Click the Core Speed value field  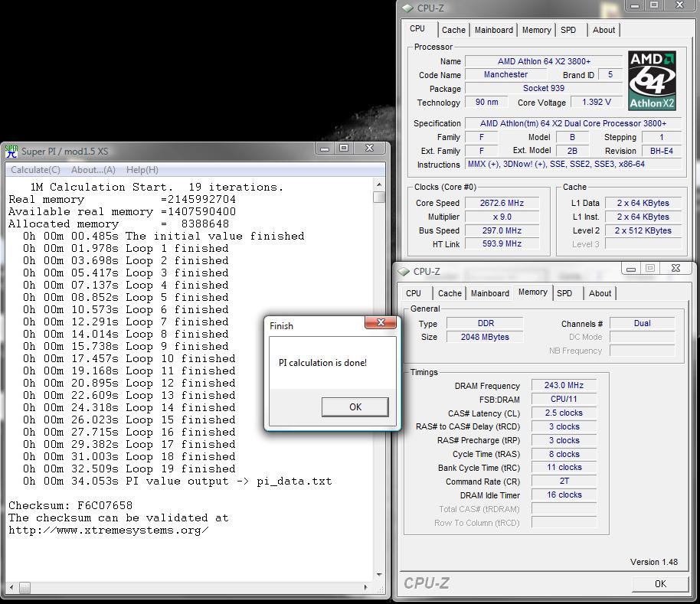click(x=502, y=203)
